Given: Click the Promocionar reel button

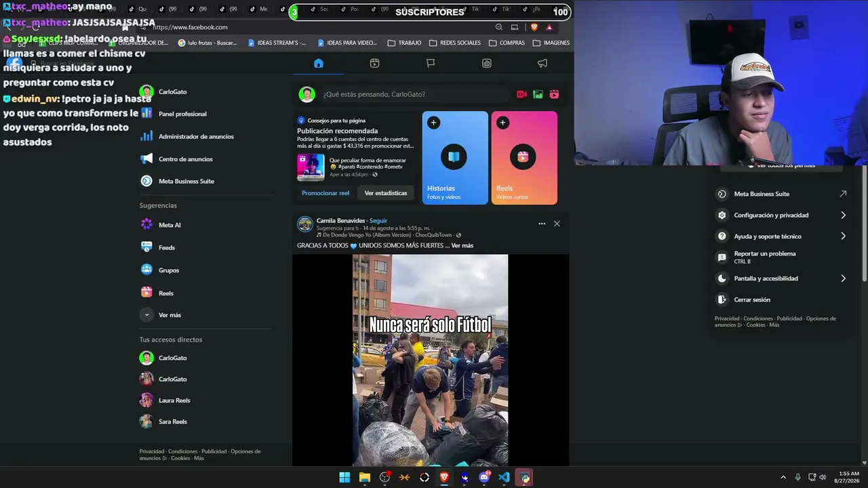Looking at the screenshot, I should [x=325, y=193].
